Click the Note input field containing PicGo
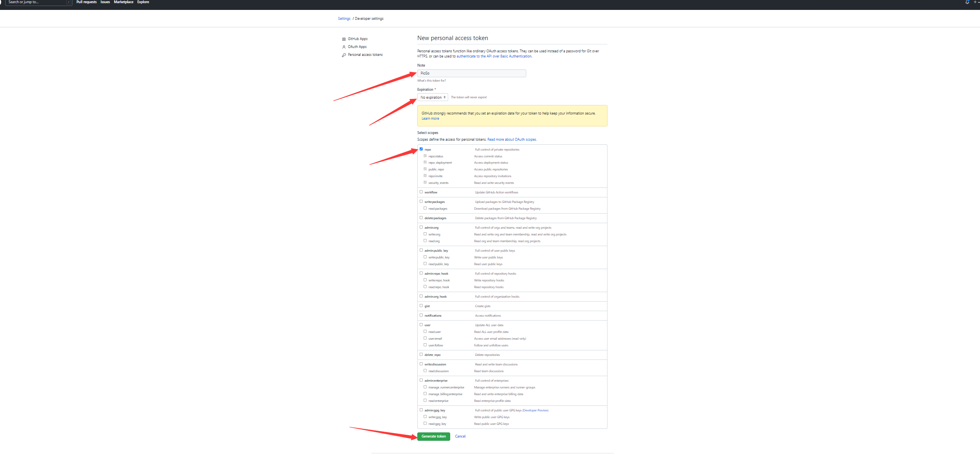Viewport: 980px width, 455px height. (x=472, y=73)
